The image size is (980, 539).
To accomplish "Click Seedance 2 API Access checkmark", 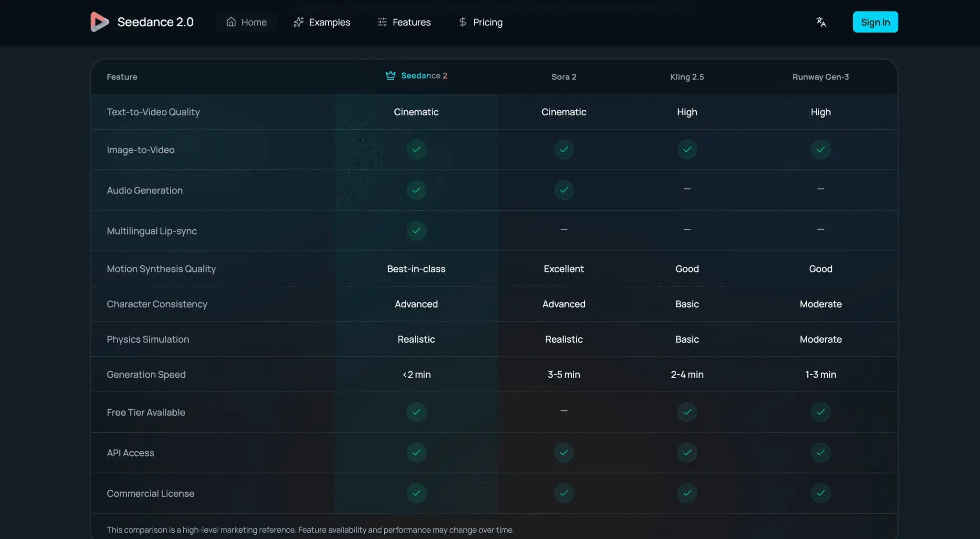I will [x=416, y=453].
